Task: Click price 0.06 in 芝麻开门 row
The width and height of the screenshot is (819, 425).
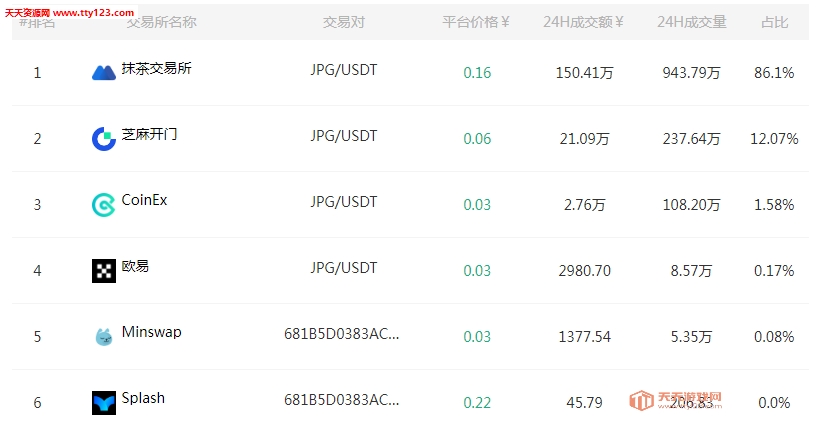Action: coord(477,139)
